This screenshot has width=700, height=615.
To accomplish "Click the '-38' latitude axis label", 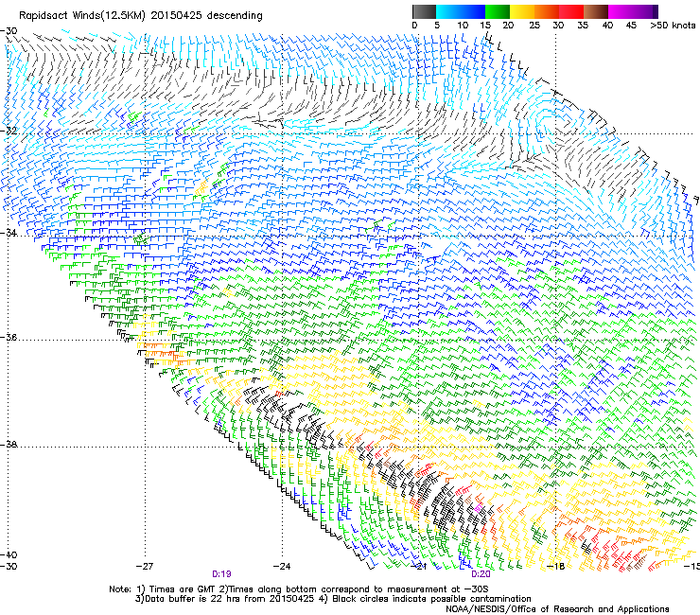I will click(x=9, y=445).
